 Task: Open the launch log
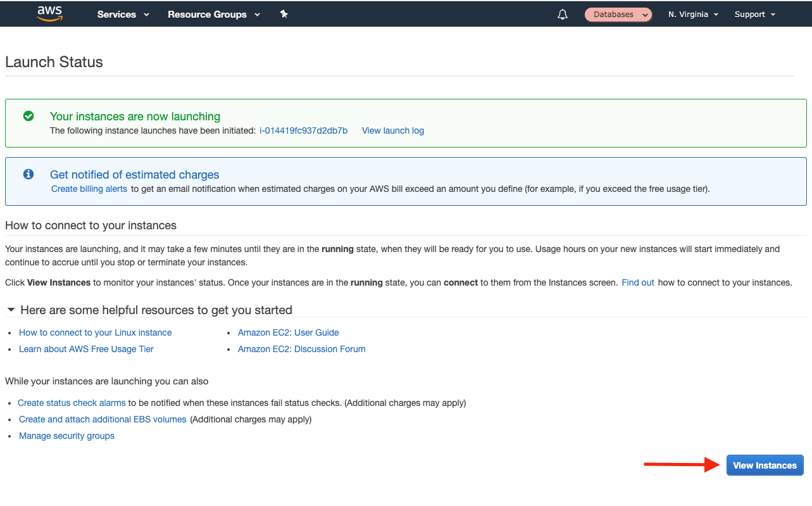point(392,130)
